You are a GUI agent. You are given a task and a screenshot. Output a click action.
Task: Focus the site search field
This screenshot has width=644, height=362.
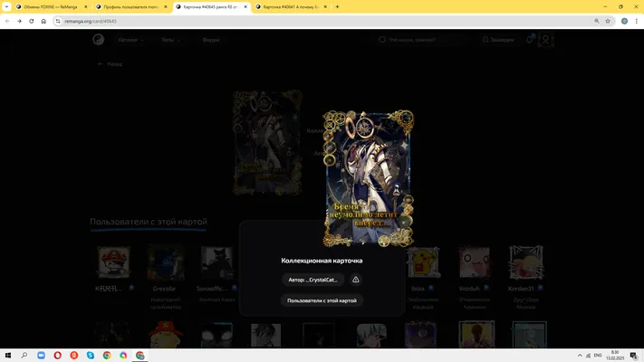pyautogui.click(x=423, y=40)
